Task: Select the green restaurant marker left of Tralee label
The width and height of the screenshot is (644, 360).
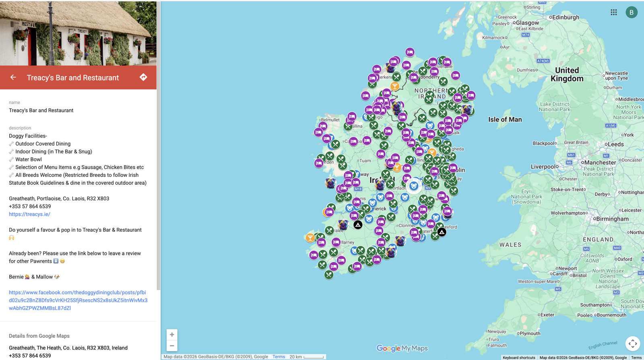Action: tap(329, 230)
